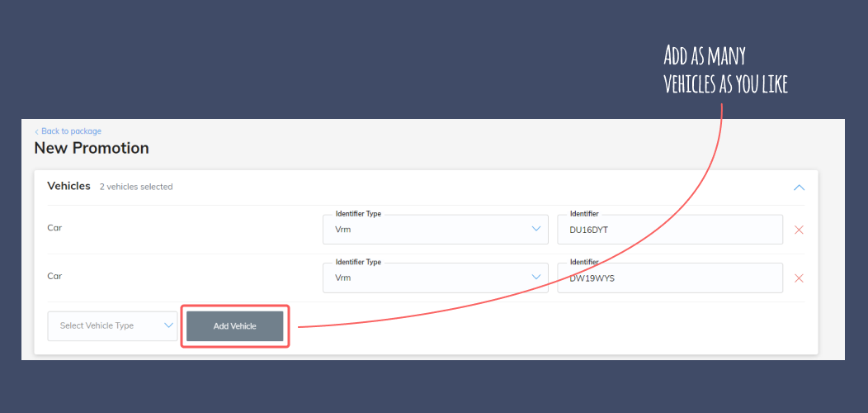Remove the DW19WYS vehicle with red X
This screenshot has height=413, width=868.
[x=799, y=278]
